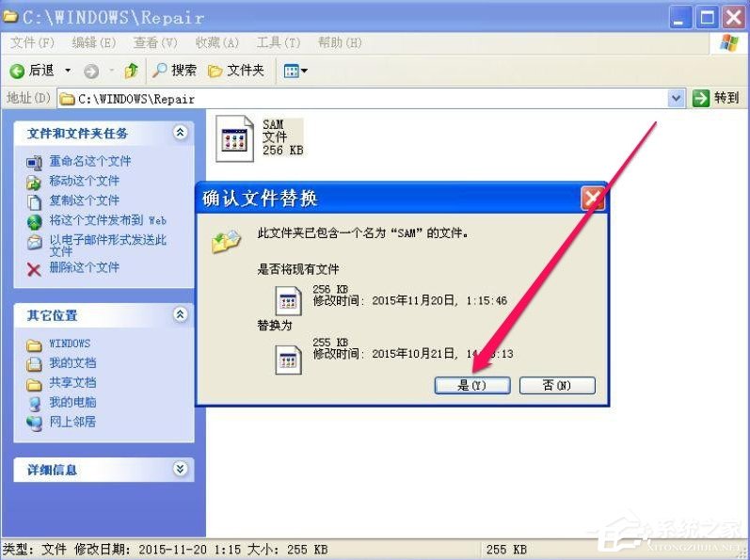Open 我的电脑 link
750x560 pixels.
tap(72, 402)
